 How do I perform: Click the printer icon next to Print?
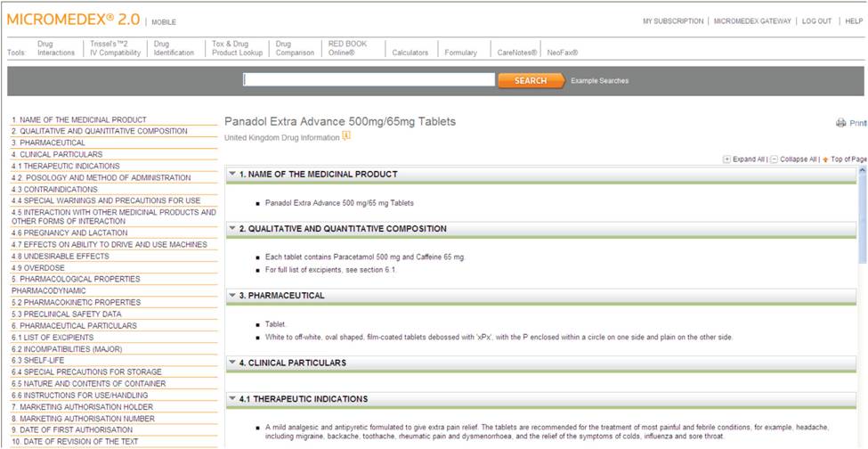pos(841,123)
